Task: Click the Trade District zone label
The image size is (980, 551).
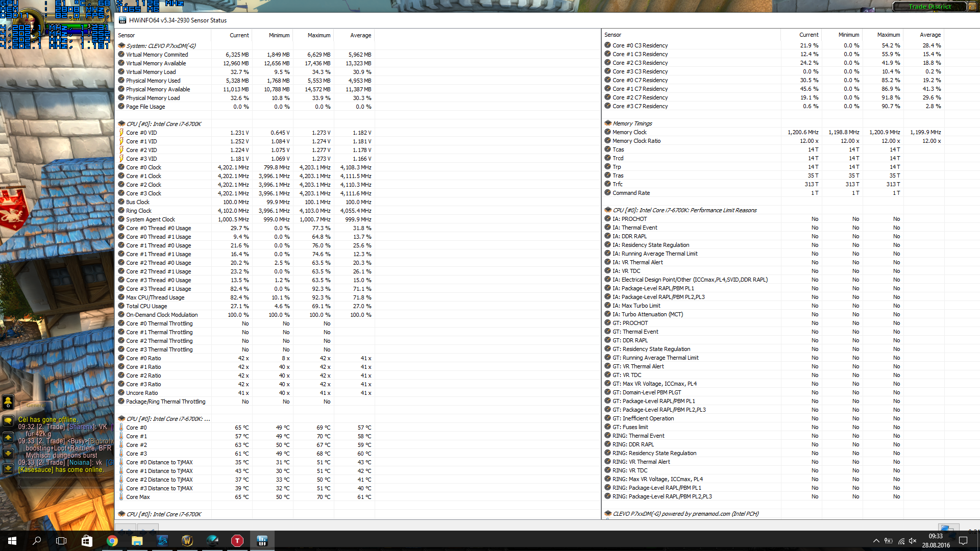Action: (x=929, y=7)
